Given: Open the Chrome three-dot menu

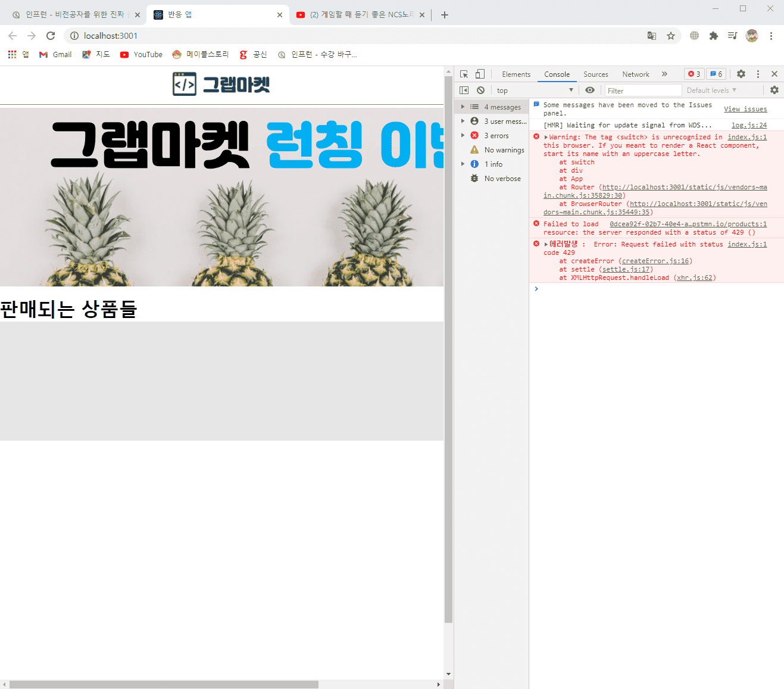Looking at the screenshot, I should coord(771,36).
